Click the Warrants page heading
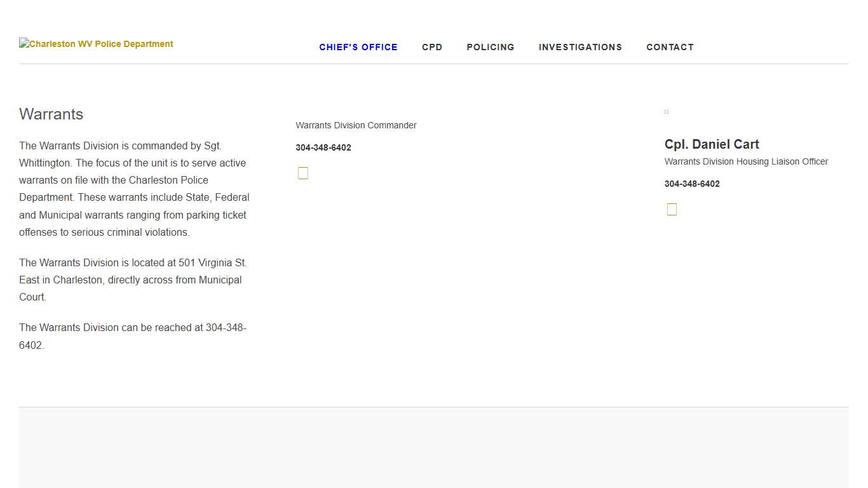Screen dimensions: 868x488 point(51,114)
